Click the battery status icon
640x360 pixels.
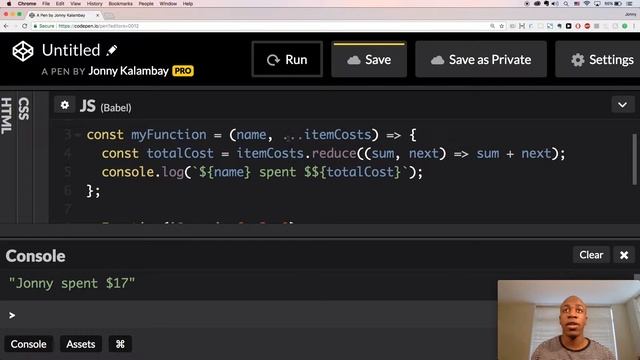[618, 4]
